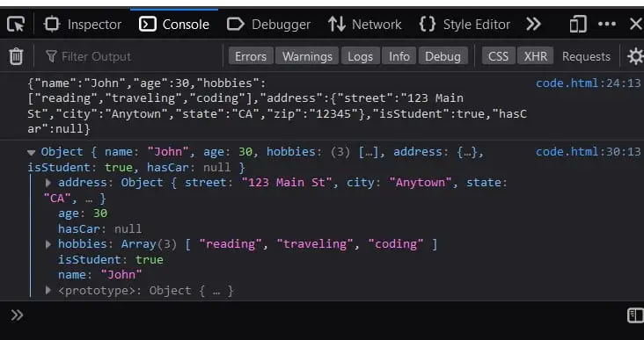Open the three-dot devtools options menu
This screenshot has height=340, width=644.
[607, 24]
